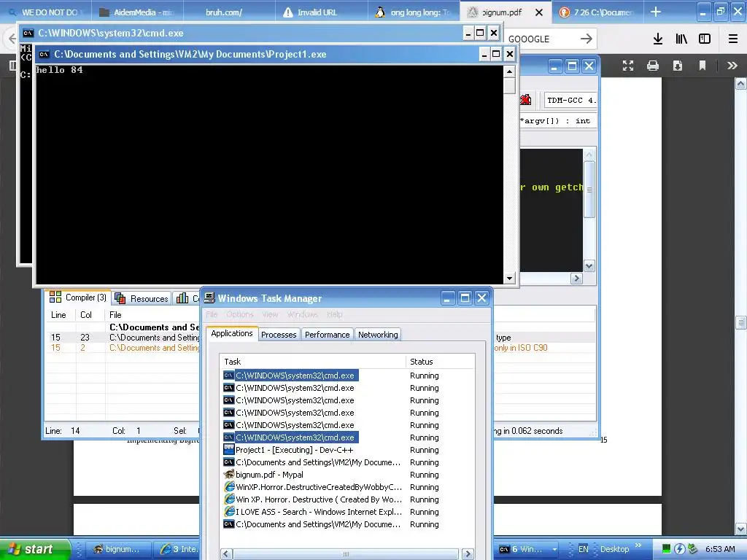Click the File column header in compiler panel

(152, 315)
